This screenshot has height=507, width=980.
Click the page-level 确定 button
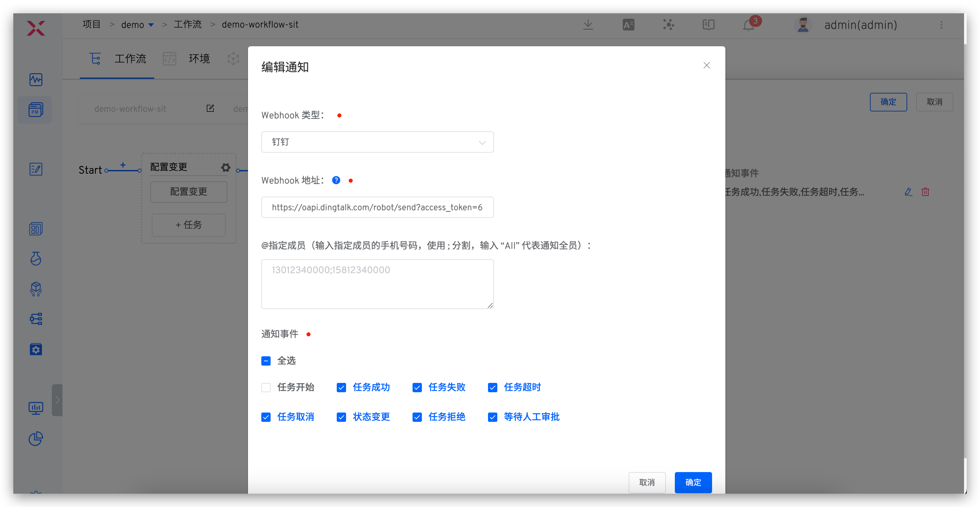[x=888, y=101]
